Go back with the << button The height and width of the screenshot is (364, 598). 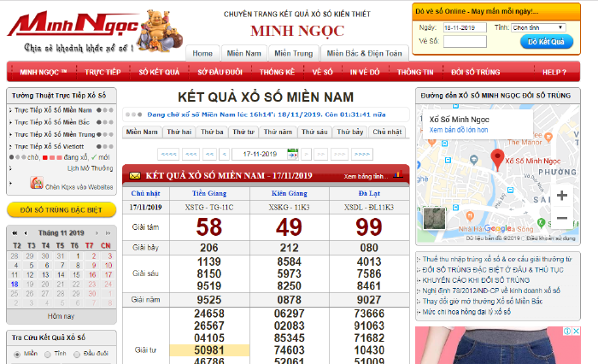click(210, 154)
